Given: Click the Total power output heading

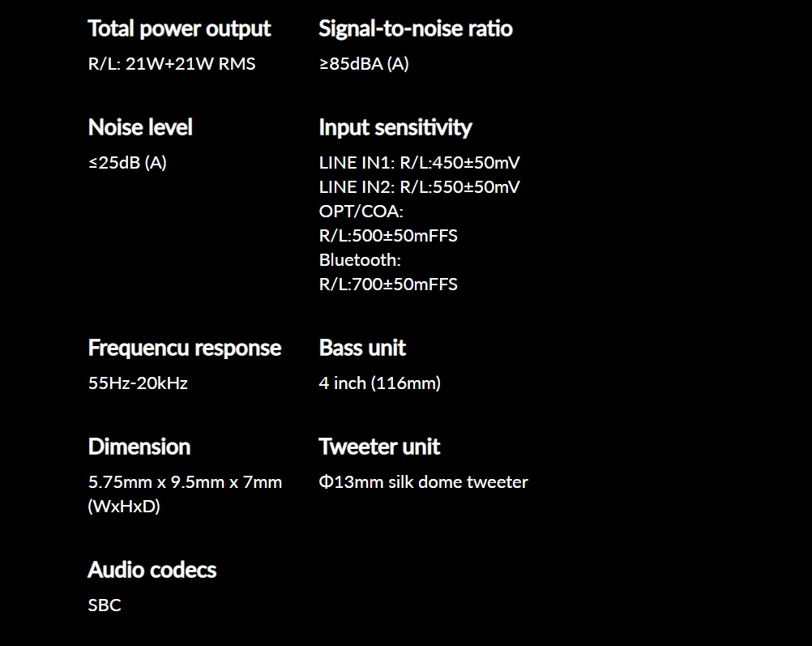Looking at the screenshot, I should (179, 29).
